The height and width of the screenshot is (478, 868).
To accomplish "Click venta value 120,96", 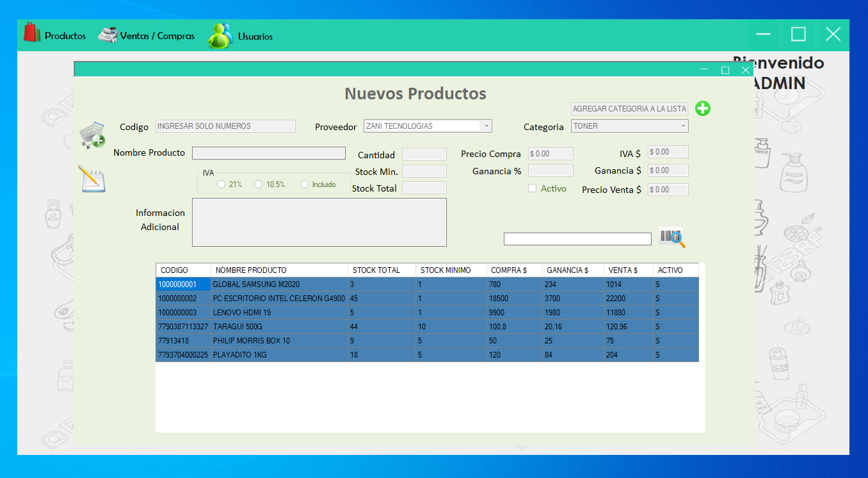I will (x=629, y=327).
